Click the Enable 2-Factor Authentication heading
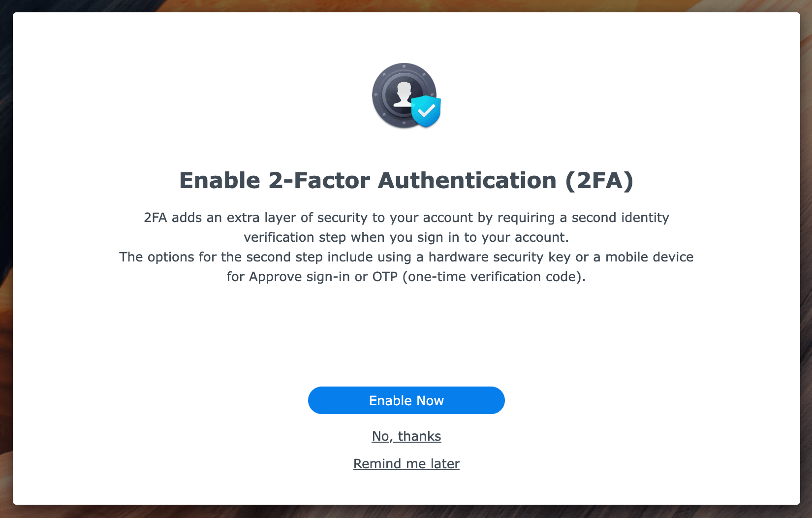 406,180
